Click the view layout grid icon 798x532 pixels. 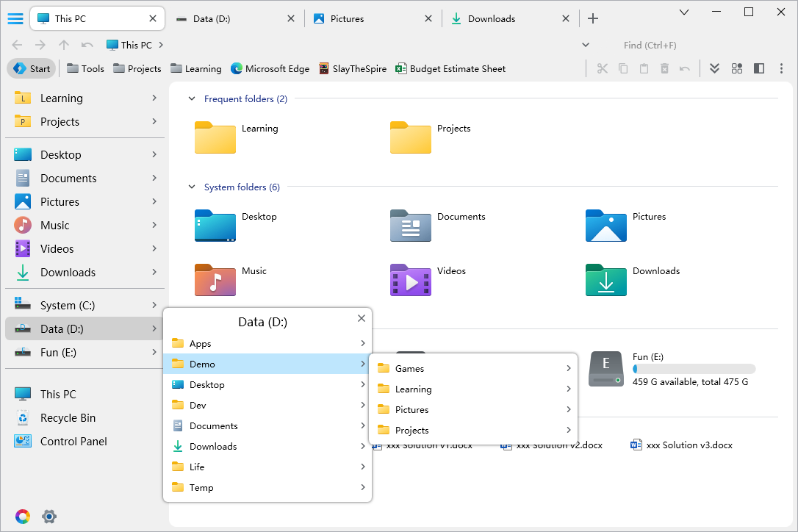click(x=736, y=68)
